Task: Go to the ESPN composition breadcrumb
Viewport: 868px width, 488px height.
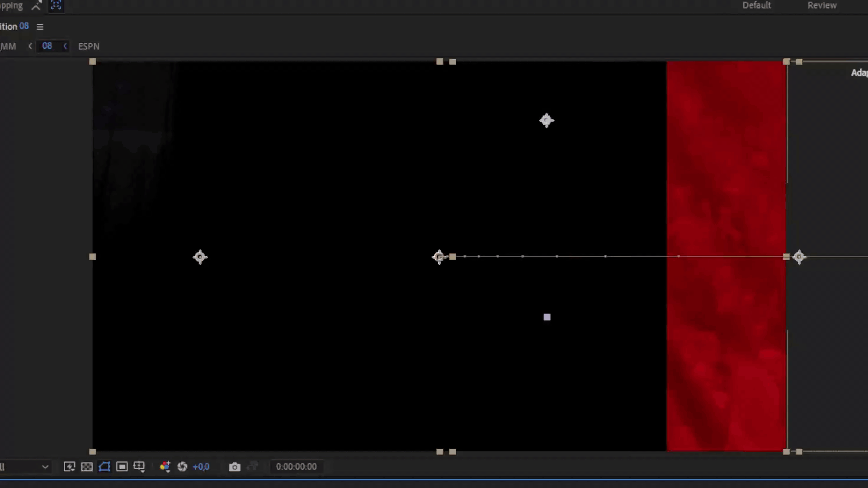Action: coord(89,47)
